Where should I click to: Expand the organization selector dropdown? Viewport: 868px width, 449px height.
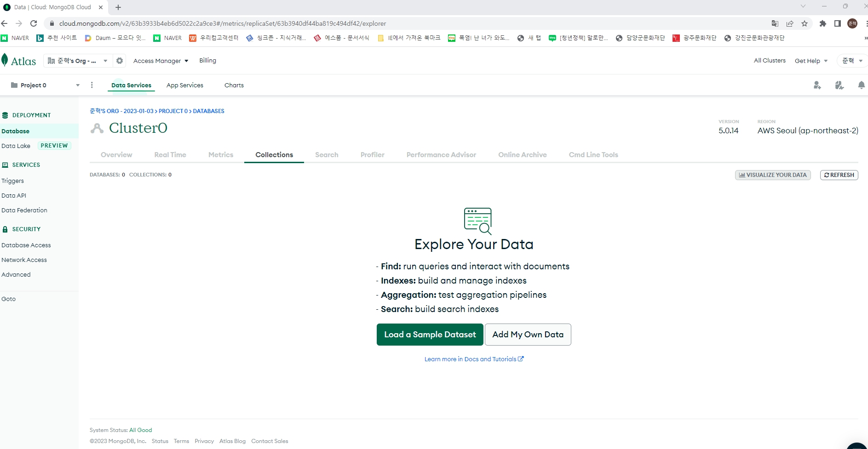[x=78, y=61]
